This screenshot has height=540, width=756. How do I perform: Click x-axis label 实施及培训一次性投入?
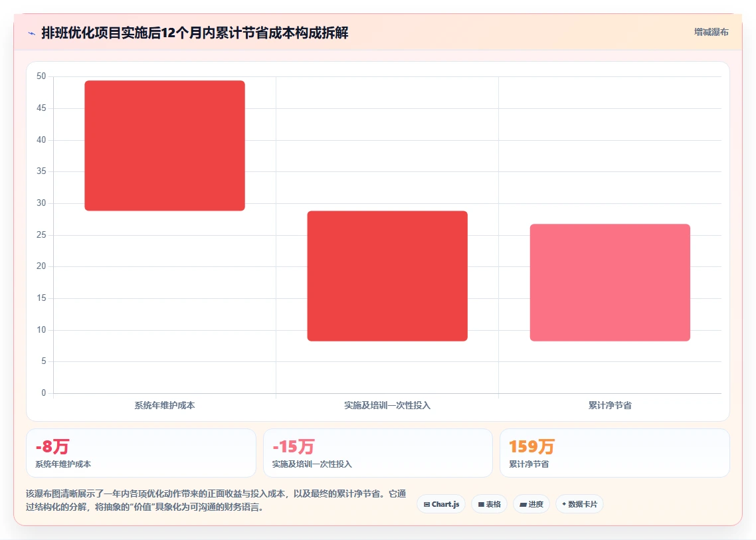coord(387,405)
